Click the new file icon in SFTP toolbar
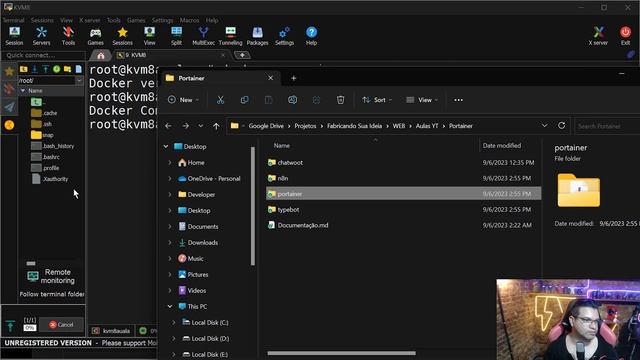This screenshot has width=640, height=360. [78, 69]
